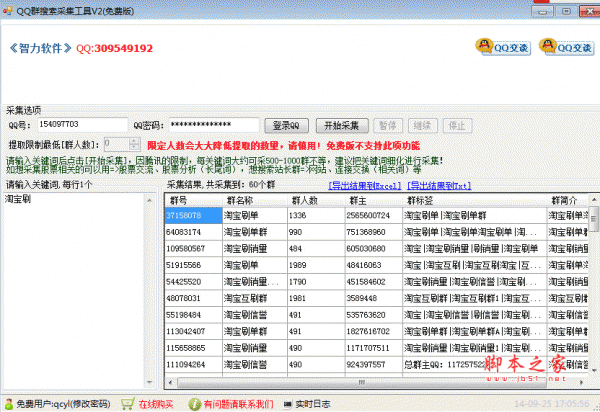Select group number cell 109580567
This screenshot has height=412, width=600.
coord(194,249)
